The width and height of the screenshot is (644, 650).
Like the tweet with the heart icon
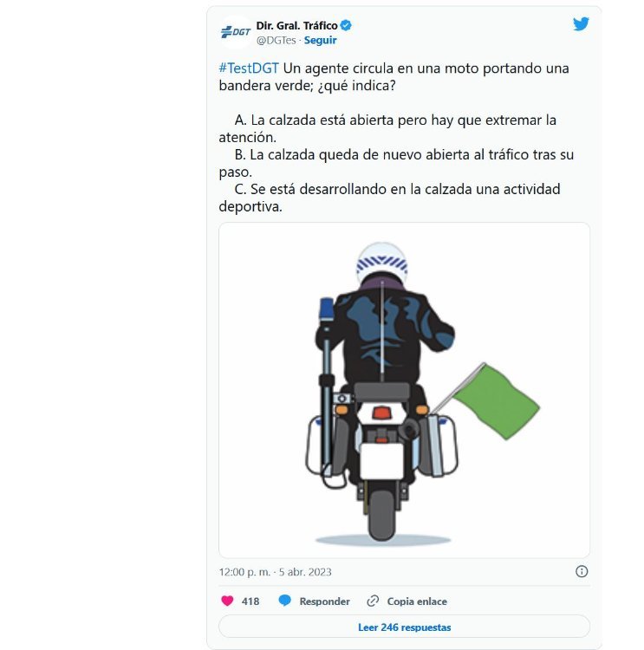click(227, 601)
